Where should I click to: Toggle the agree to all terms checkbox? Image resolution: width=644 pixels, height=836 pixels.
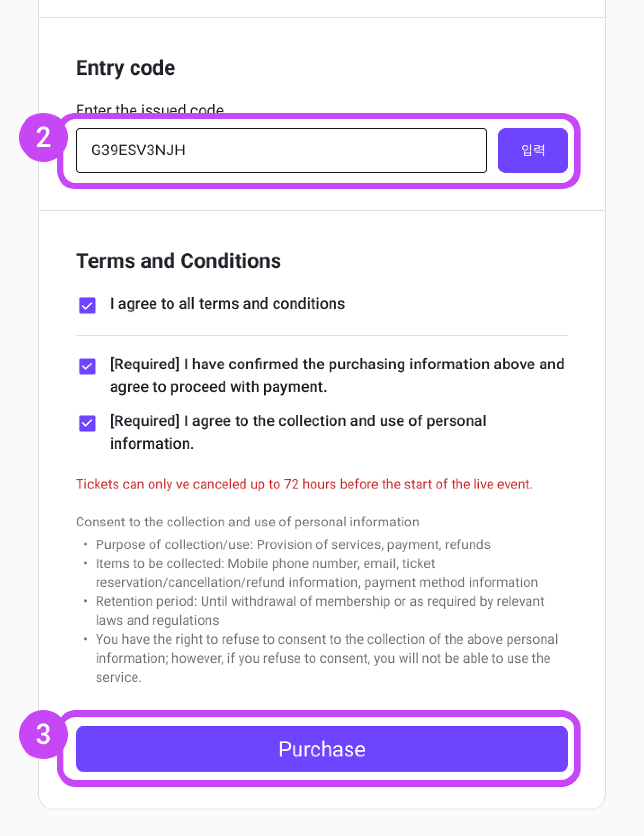(87, 305)
